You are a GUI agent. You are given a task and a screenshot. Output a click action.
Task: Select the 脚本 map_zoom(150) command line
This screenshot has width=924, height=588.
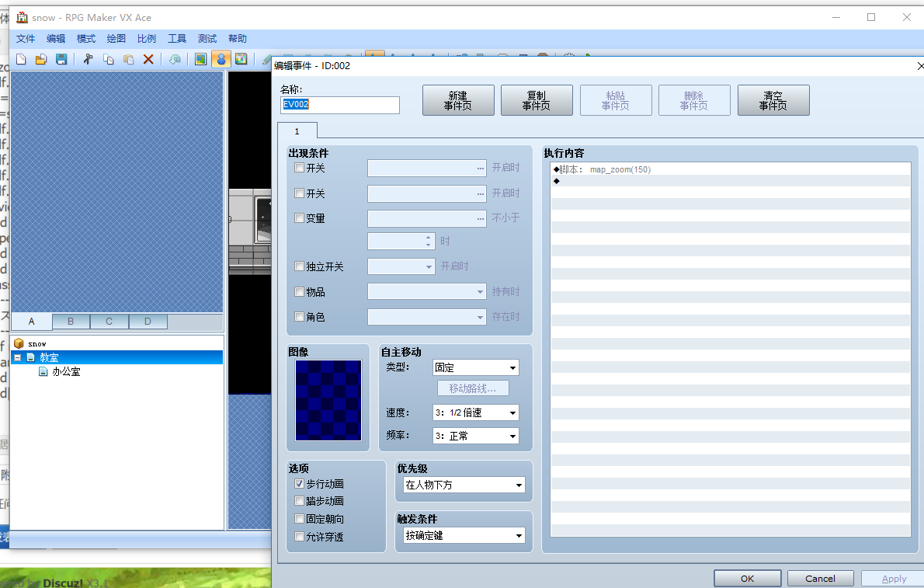point(731,169)
